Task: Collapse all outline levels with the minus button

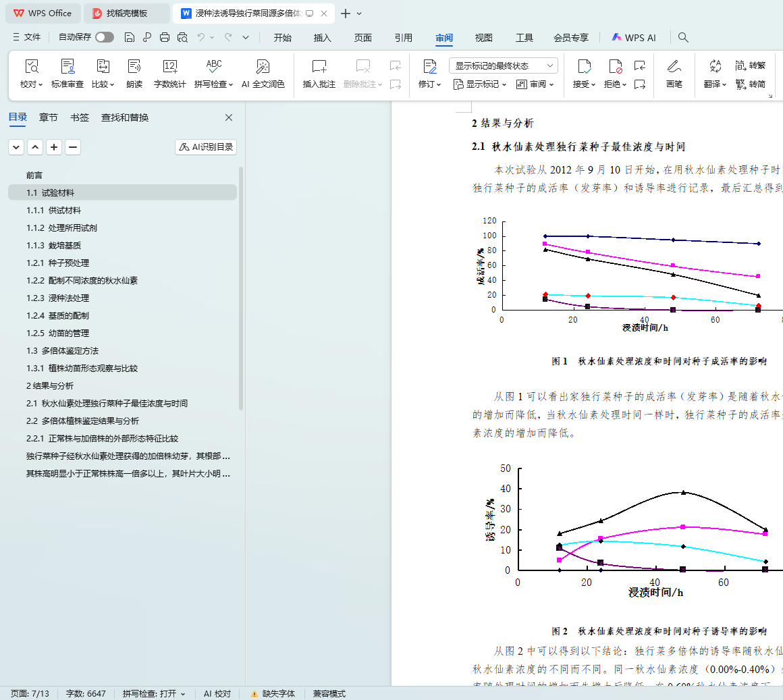Action: pos(73,147)
